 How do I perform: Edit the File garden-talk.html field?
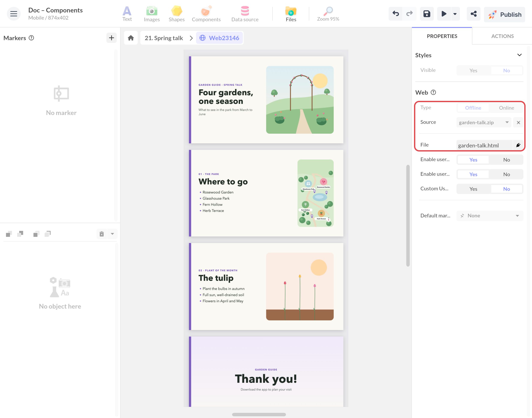point(484,145)
